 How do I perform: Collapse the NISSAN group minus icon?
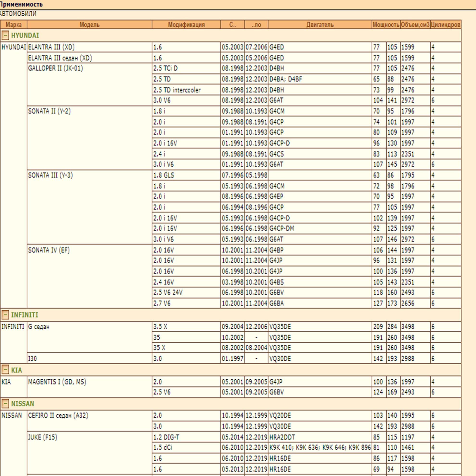coord(5,404)
